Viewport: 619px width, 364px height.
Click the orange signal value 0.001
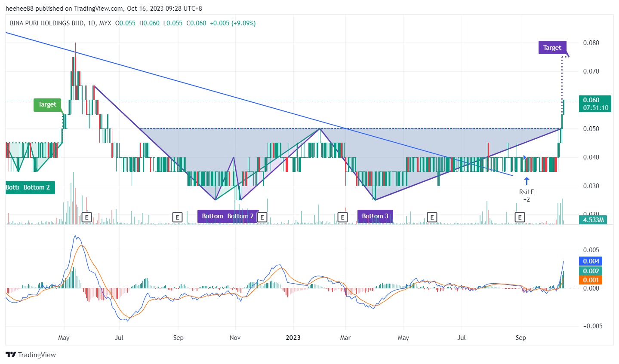(591, 280)
